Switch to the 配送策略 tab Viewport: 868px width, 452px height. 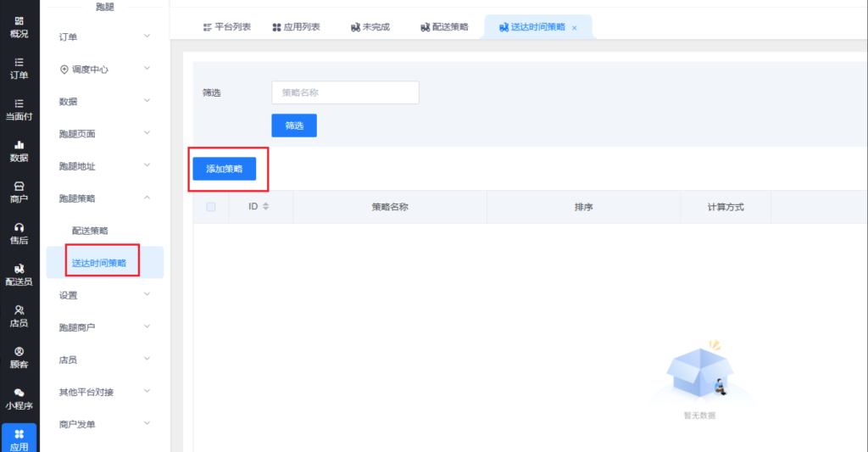(x=444, y=27)
